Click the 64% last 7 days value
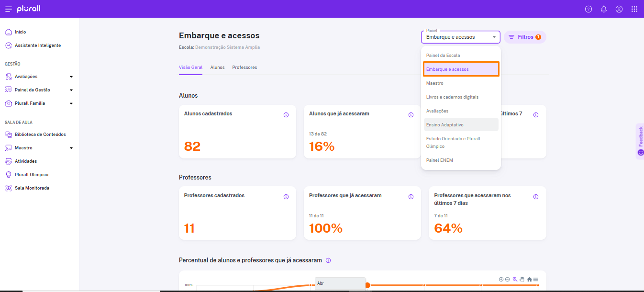Screen dimensions: 644x292 pyautogui.click(x=448, y=228)
